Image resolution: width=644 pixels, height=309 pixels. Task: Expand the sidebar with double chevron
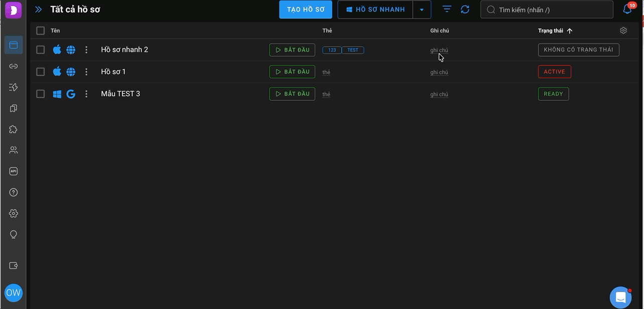coord(39,10)
